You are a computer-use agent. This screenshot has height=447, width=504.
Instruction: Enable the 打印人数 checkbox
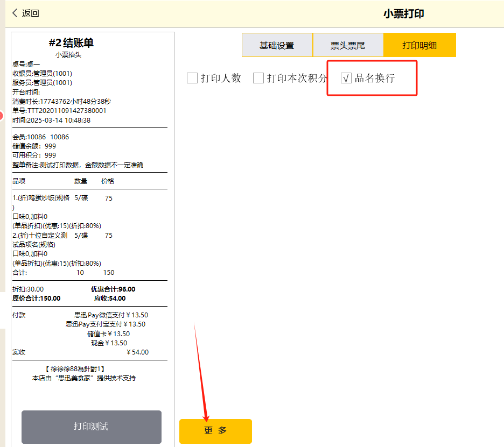(192, 79)
